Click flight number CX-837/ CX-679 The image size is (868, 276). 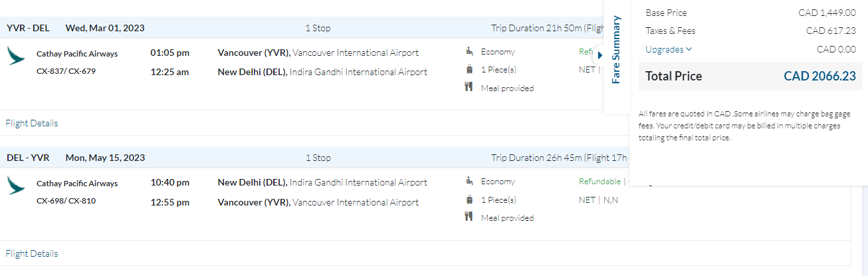coord(66,71)
